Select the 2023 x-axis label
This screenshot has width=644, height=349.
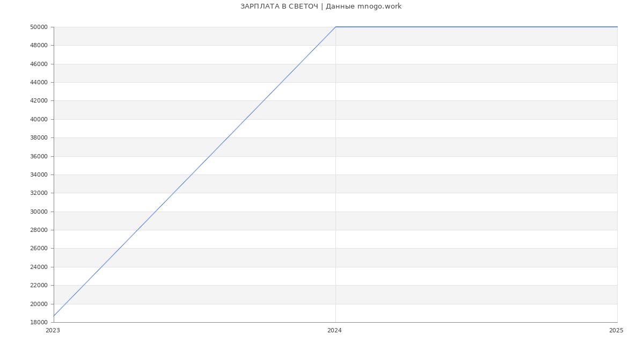coord(53,331)
